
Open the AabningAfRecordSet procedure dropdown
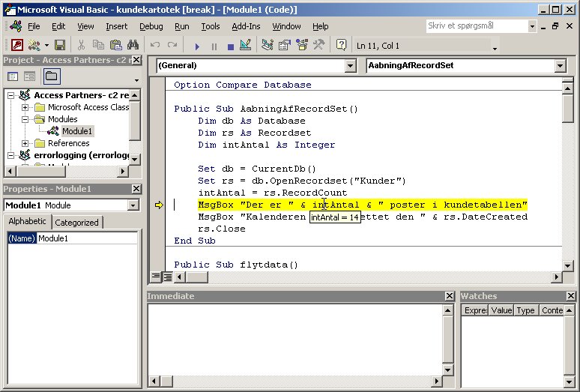tap(560, 66)
